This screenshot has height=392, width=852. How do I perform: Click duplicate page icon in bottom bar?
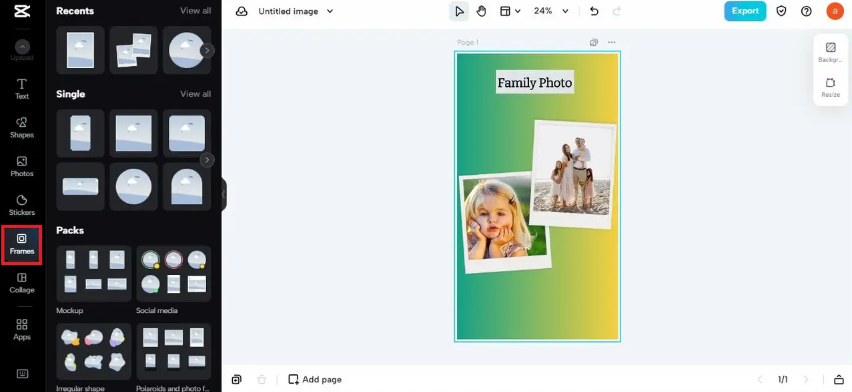(x=236, y=379)
